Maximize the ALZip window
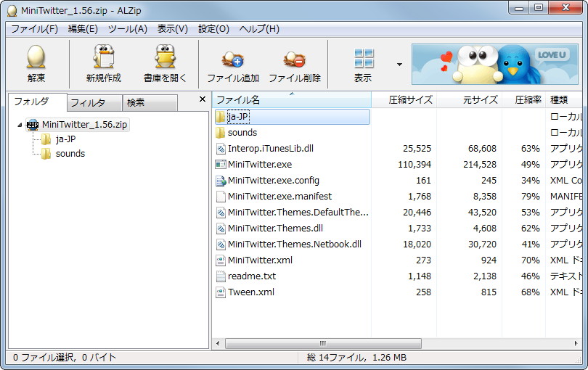 539,7
